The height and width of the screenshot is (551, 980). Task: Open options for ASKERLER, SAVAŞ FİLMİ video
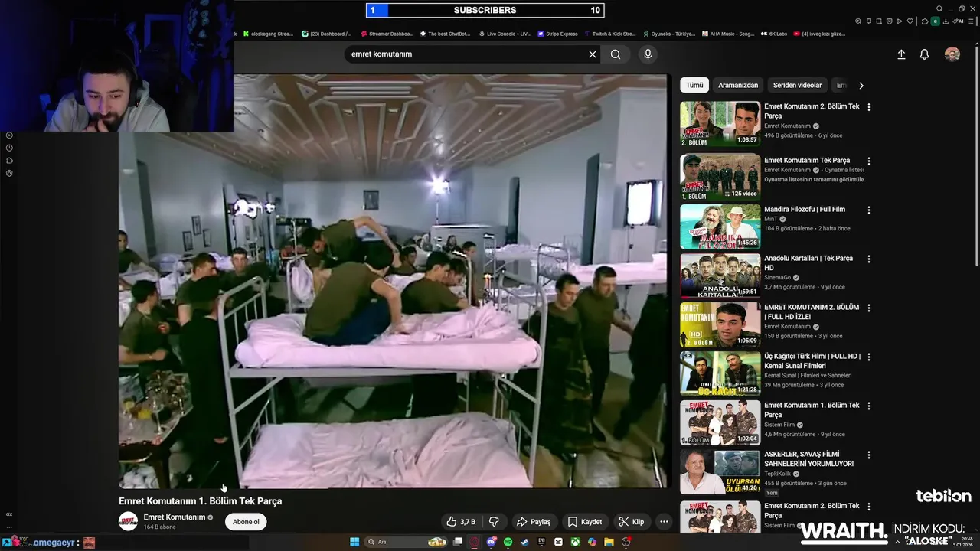(868, 455)
